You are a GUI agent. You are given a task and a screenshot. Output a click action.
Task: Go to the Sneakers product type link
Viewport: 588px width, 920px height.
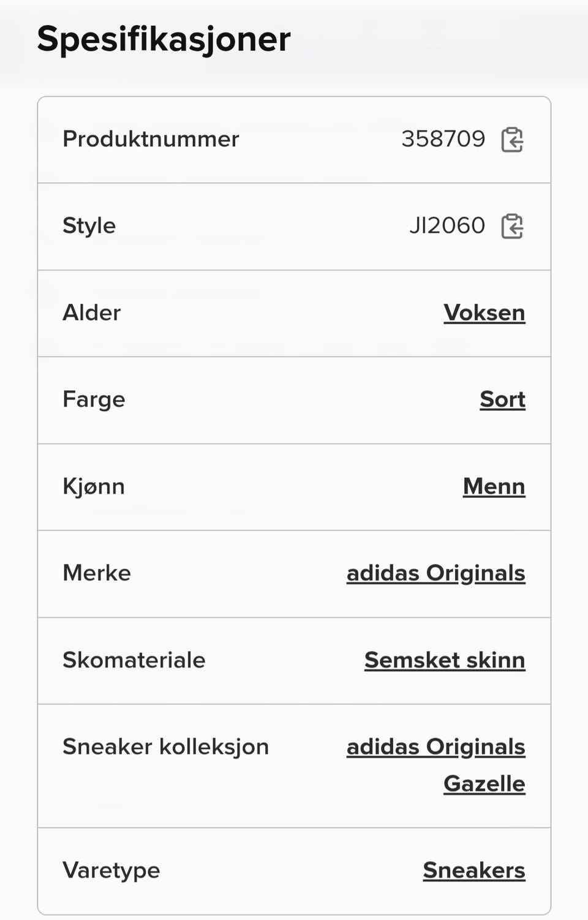pos(473,870)
